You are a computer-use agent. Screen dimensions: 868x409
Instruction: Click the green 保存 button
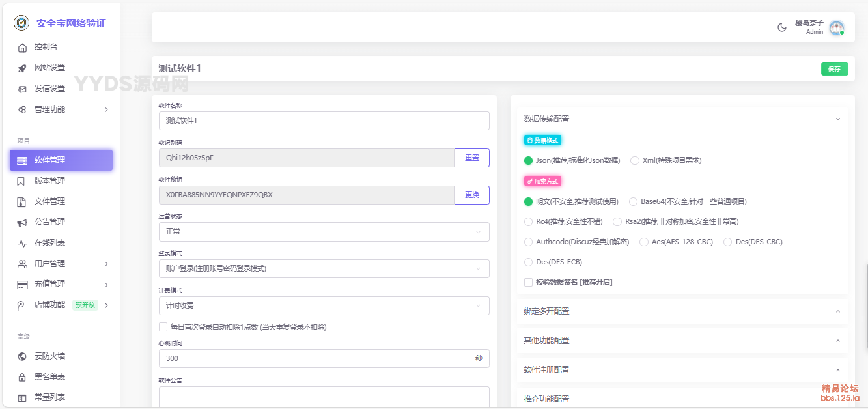(834, 68)
